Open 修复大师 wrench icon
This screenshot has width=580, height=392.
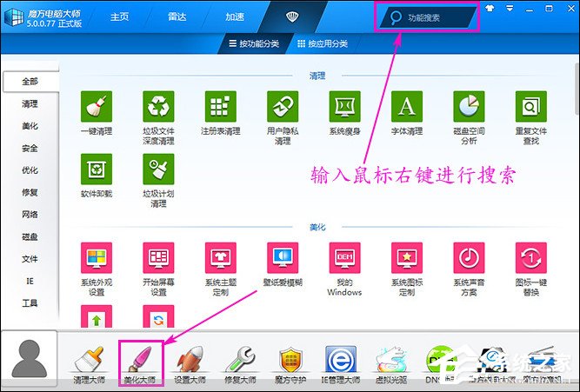(x=240, y=364)
